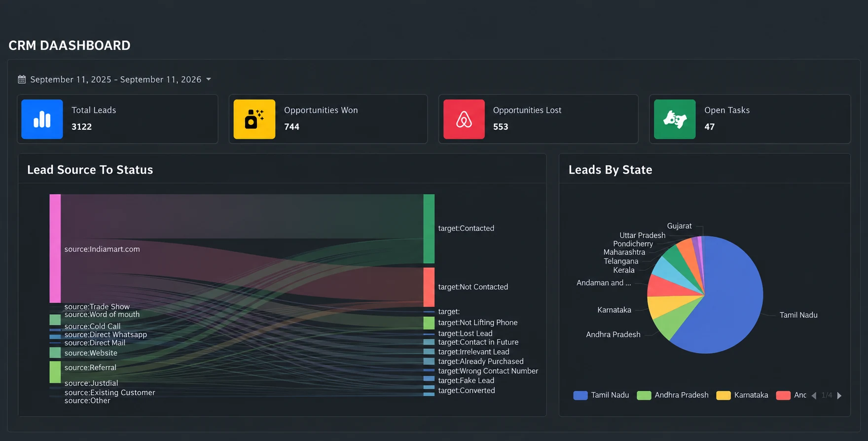868x441 pixels.
Task: Click the 'target:Fake Lead' label
Action: tap(466, 381)
